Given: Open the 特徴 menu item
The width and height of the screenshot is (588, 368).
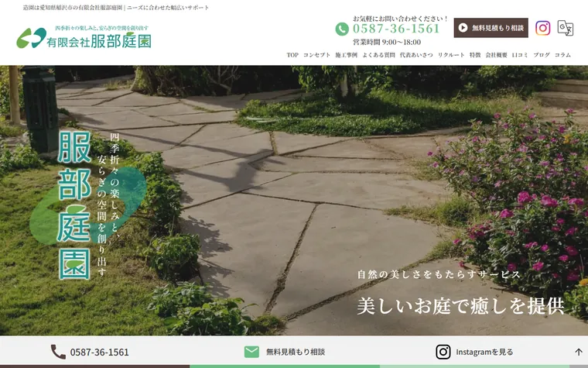Looking at the screenshot, I should [x=475, y=55].
